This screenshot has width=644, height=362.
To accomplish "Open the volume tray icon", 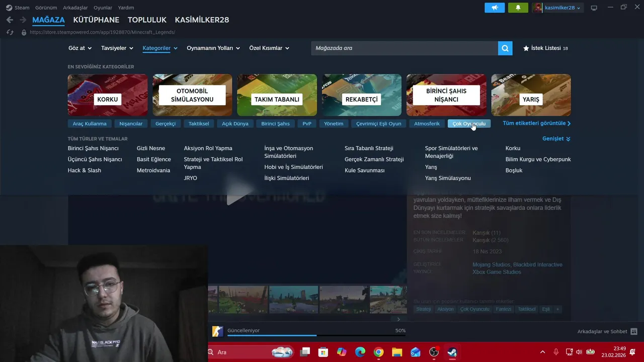I will pyautogui.click(x=579, y=352).
